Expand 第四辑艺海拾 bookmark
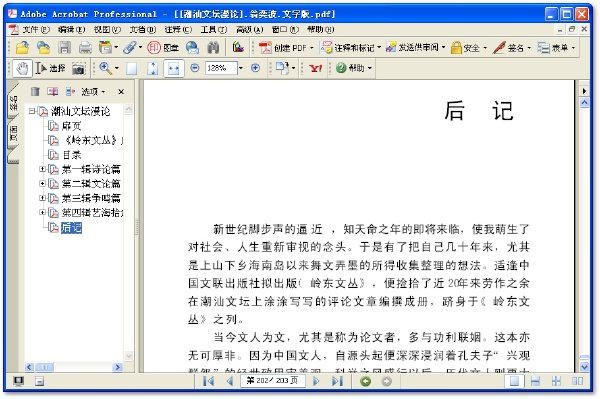The image size is (600, 399). (x=42, y=212)
